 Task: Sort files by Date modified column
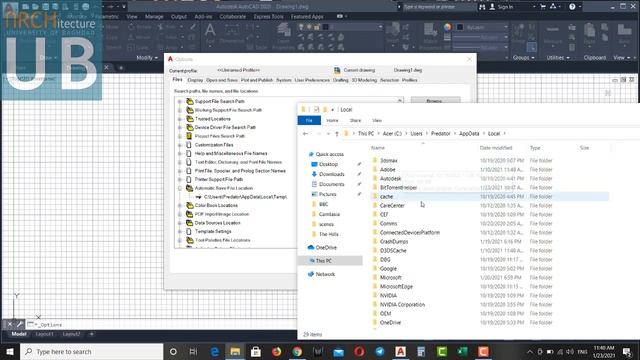point(496,148)
